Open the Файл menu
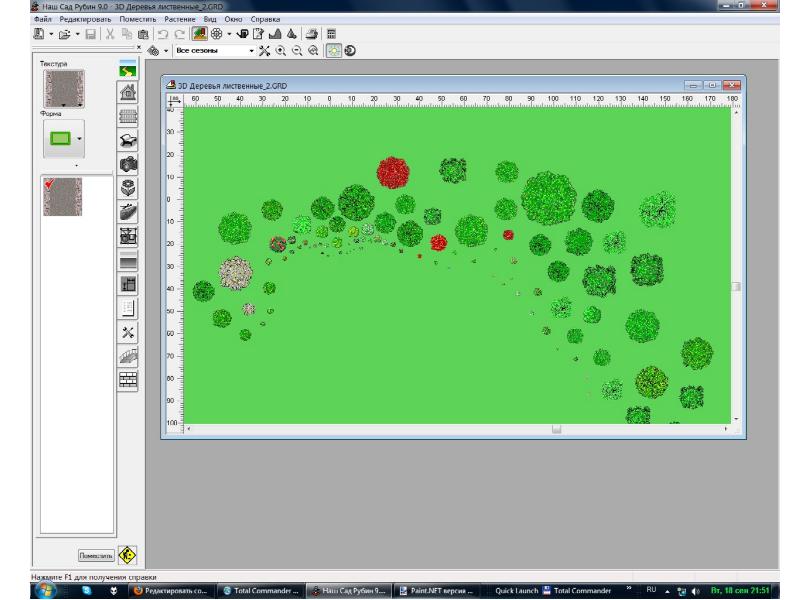The width and height of the screenshot is (800, 600). (x=43, y=19)
